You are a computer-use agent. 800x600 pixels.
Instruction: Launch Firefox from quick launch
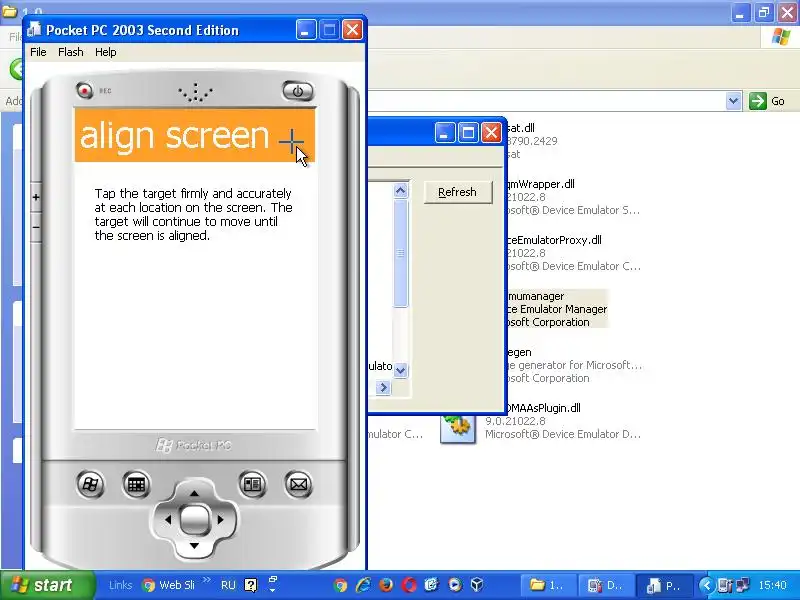click(x=386, y=585)
